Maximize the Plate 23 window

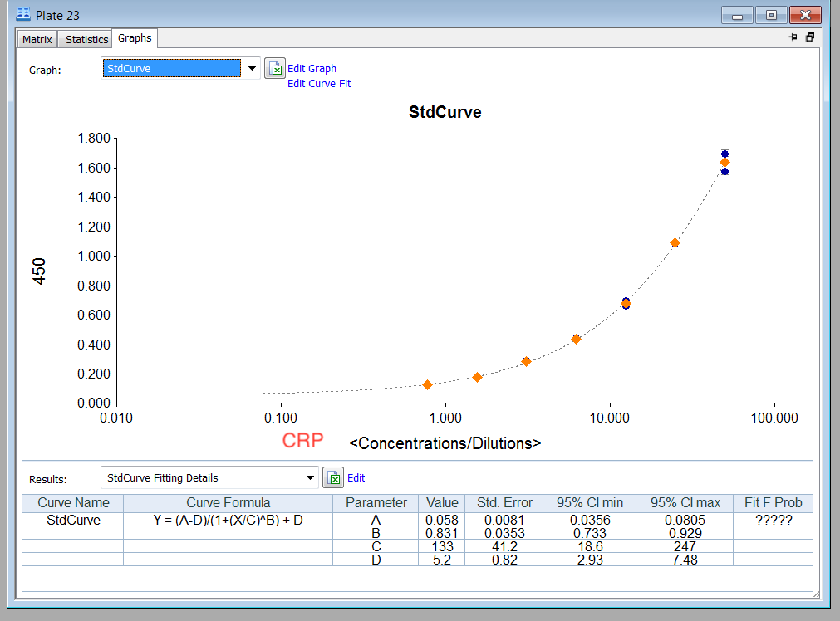(771, 15)
